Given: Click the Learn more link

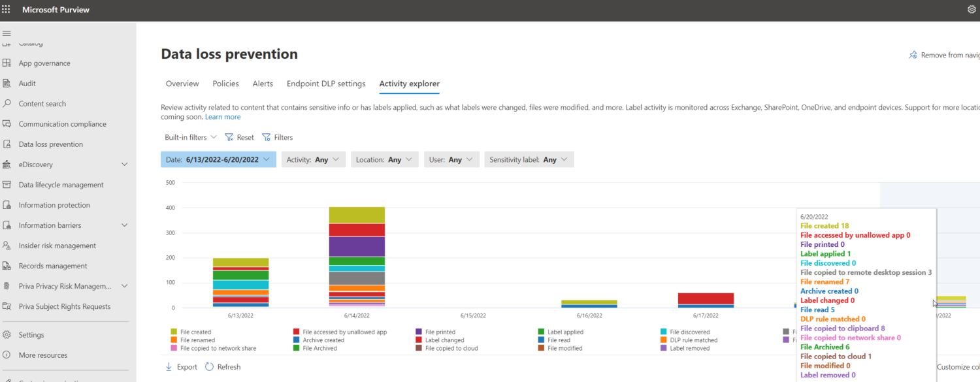Looking at the screenshot, I should pyautogui.click(x=222, y=116).
